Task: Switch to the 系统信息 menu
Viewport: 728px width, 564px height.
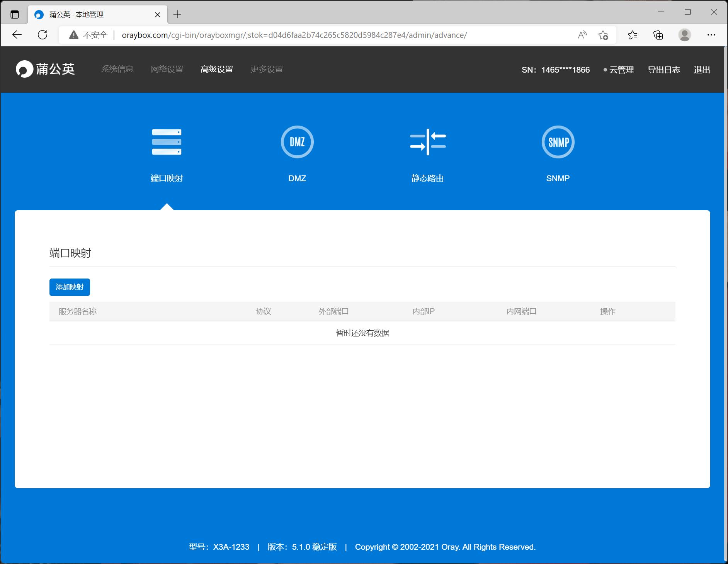Action: pos(117,69)
